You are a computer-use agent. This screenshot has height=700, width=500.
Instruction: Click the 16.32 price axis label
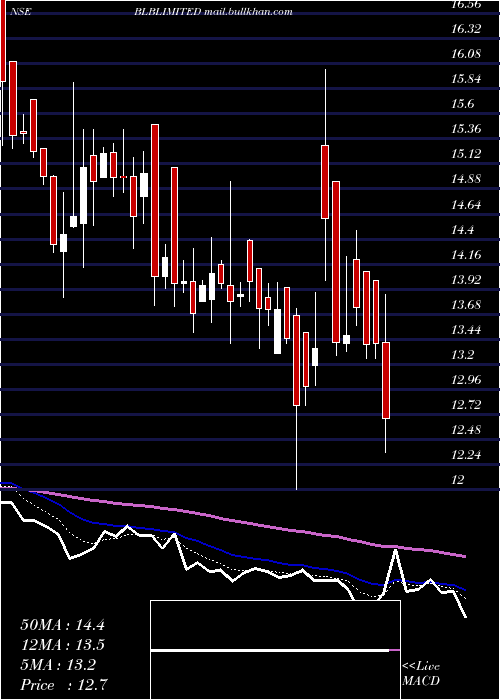(x=467, y=29)
